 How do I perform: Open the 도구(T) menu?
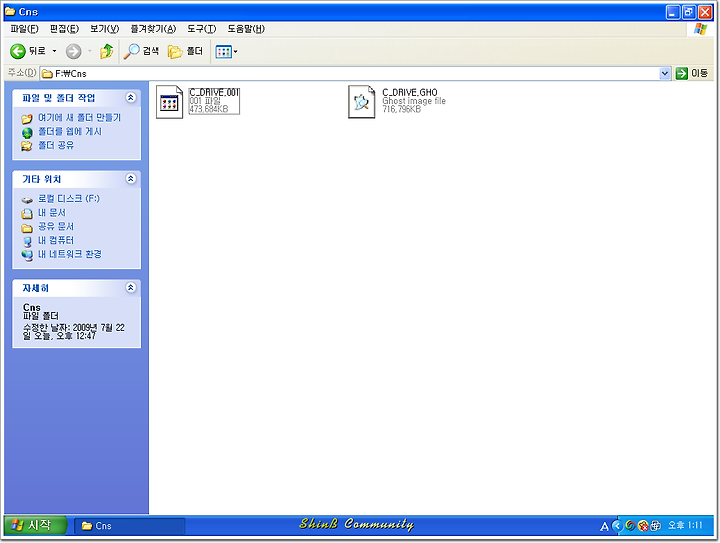(202, 29)
